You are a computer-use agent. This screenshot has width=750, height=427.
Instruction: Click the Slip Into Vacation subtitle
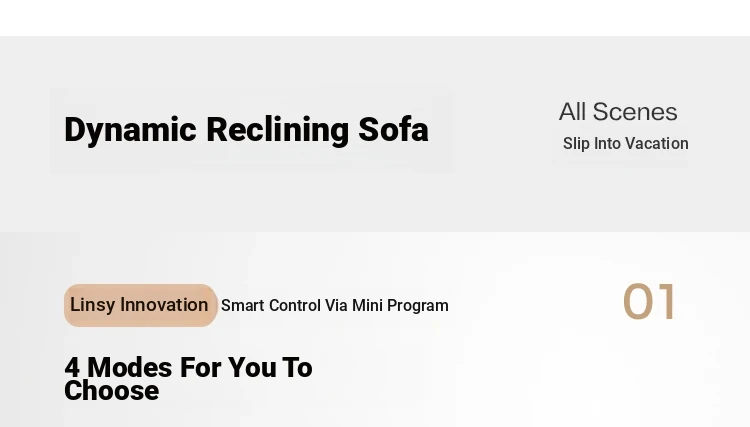click(626, 143)
